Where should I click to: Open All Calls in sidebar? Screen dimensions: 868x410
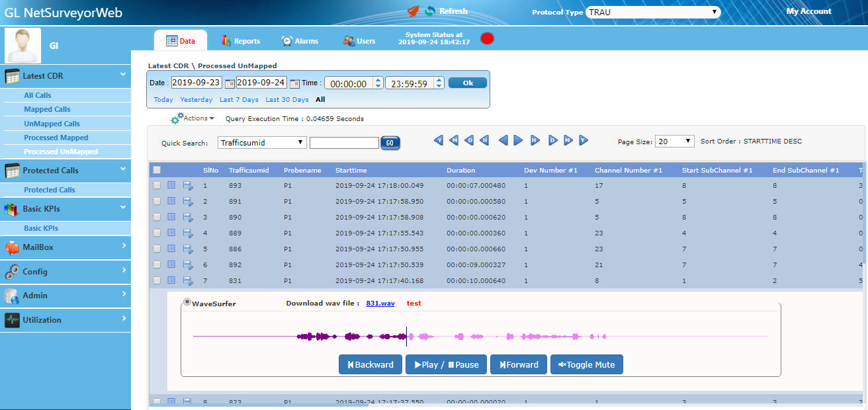[x=38, y=95]
